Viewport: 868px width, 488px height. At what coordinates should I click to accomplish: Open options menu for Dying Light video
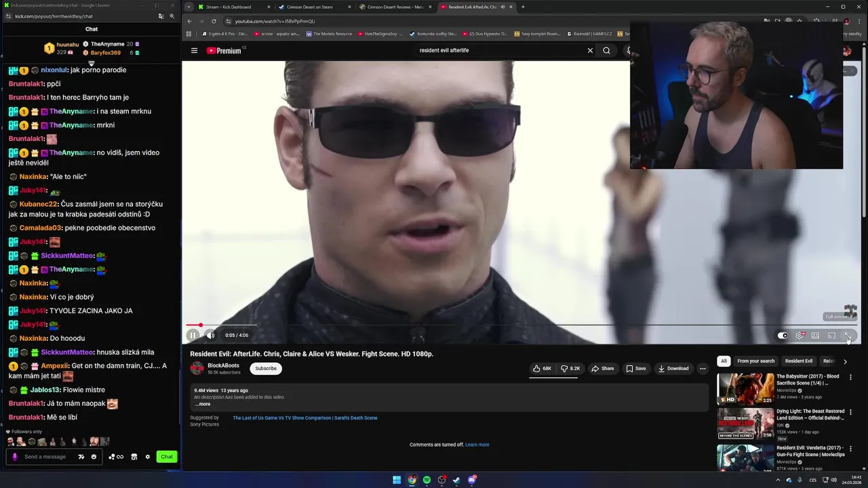(850, 413)
